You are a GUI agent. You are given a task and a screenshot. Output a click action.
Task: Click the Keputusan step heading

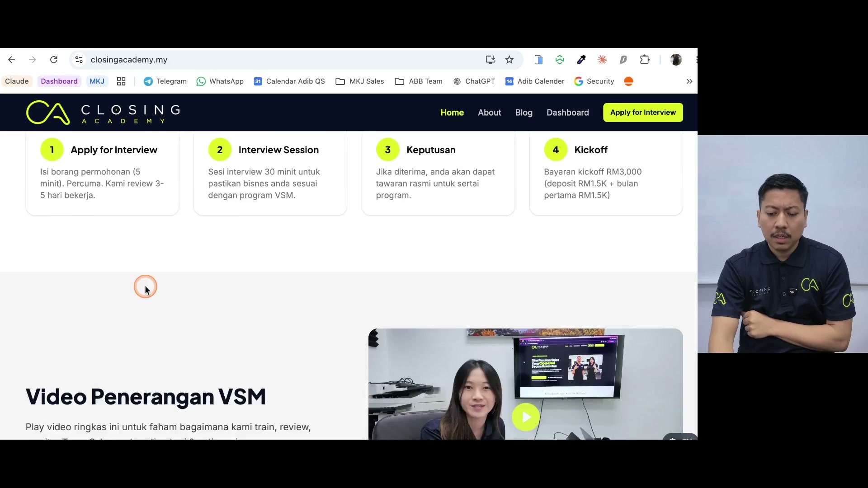[431, 150]
